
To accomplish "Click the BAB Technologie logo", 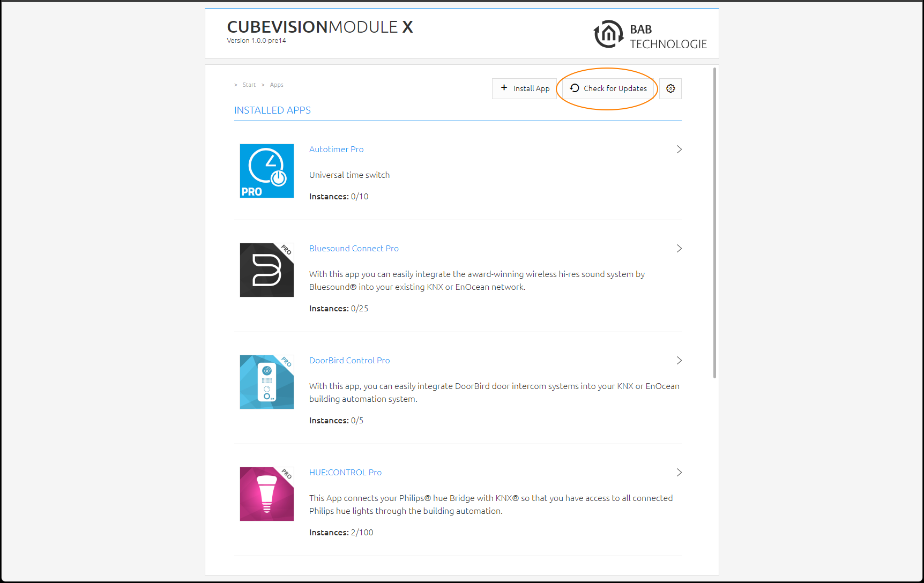I will [650, 35].
